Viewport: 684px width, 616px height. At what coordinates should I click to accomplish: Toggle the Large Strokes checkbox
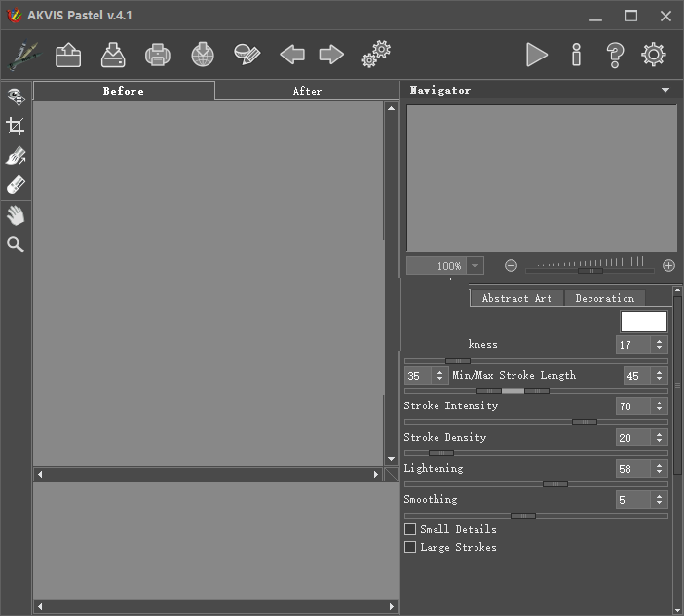click(x=410, y=547)
